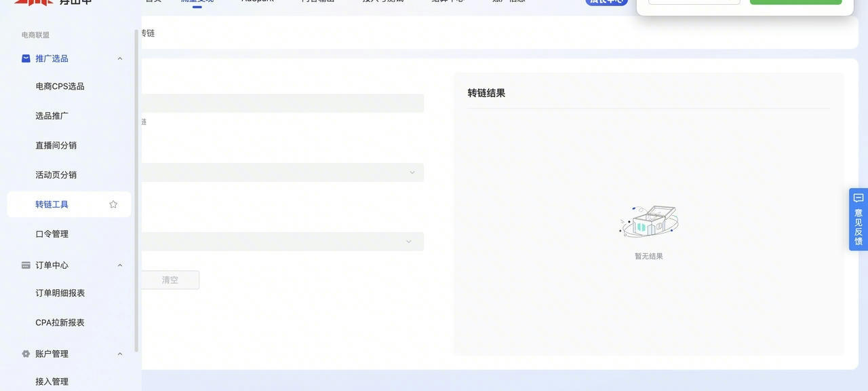The image size is (868, 391).
Task: Open the upper dropdown in the form
Action: (281, 172)
